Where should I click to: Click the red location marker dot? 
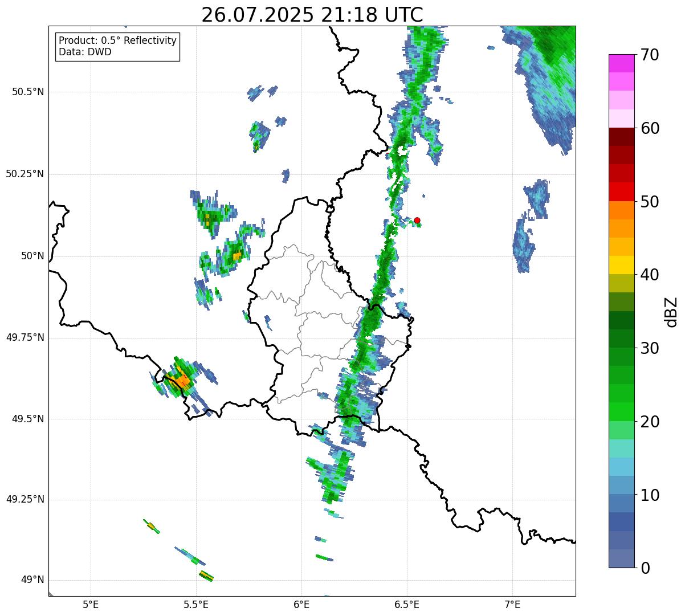[417, 220]
